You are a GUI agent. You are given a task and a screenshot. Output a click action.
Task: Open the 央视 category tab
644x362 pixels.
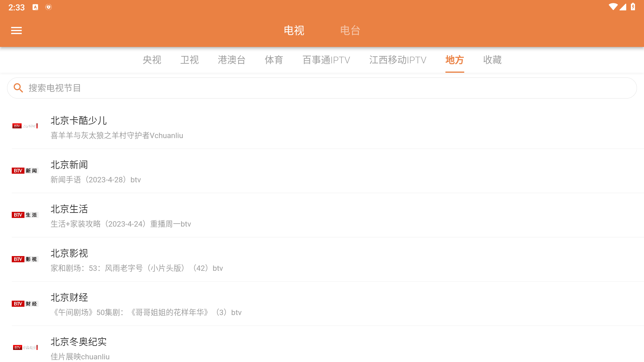point(152,60)
